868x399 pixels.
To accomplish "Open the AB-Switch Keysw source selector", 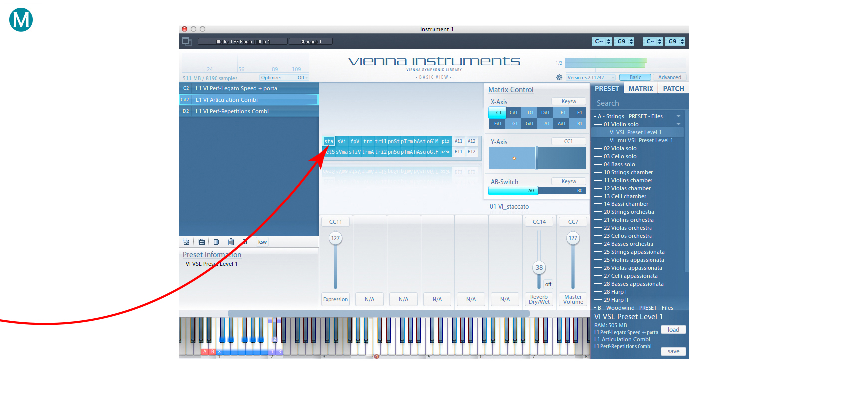I will coord(569,181).
